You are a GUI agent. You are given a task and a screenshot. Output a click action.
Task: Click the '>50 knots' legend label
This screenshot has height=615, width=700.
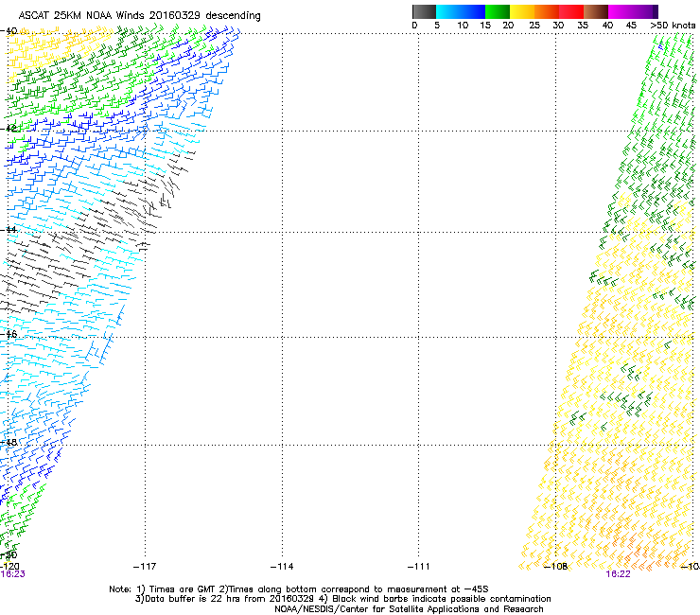(x=673, y=26)
